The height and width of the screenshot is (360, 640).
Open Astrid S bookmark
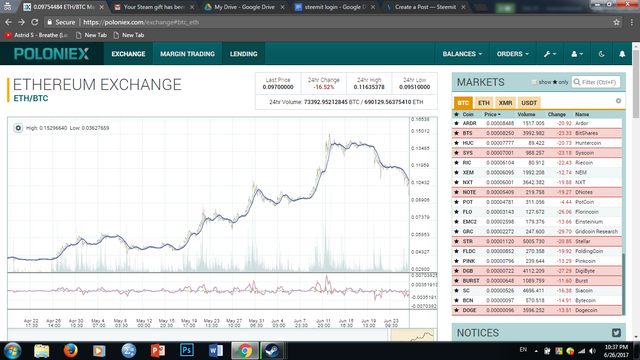37,35
